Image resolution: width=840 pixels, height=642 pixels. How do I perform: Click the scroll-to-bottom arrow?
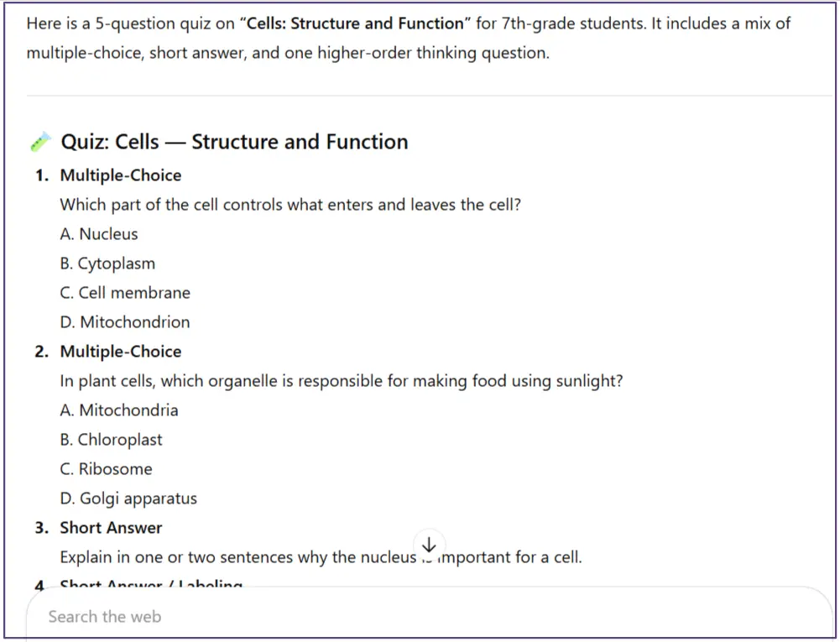pos(429,545)
